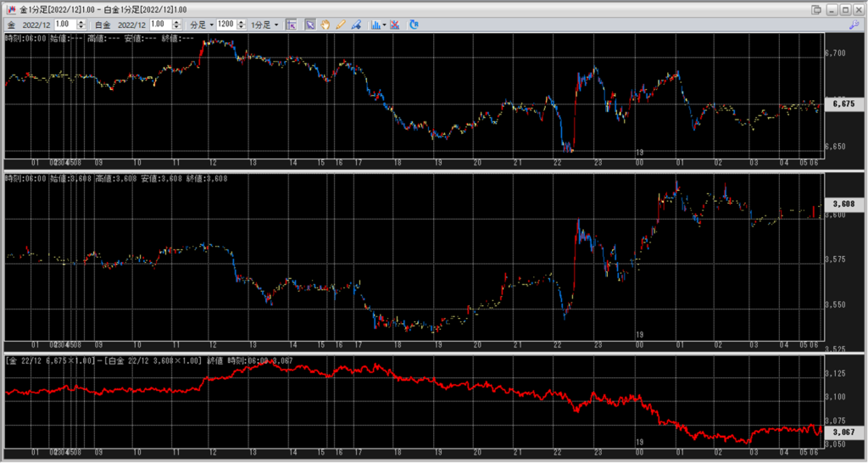The width and height of the screenshot is (868, 463).
Task: Select the eraser brush tool
Action: click(x=356, y=25)
